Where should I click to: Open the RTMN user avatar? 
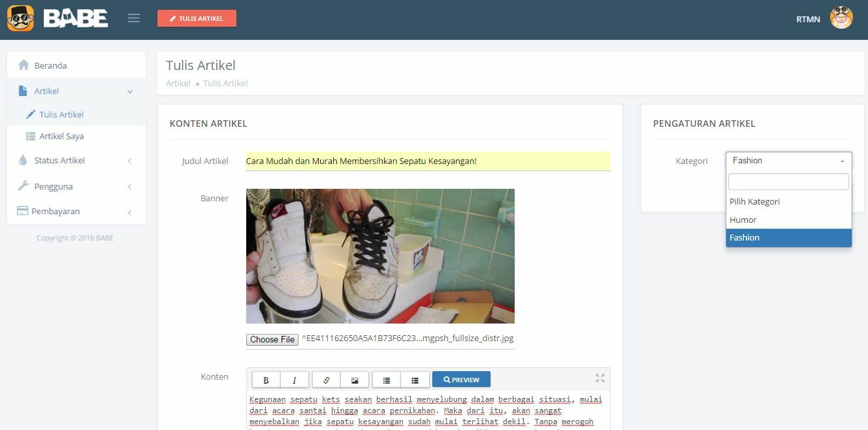point(841,18)
